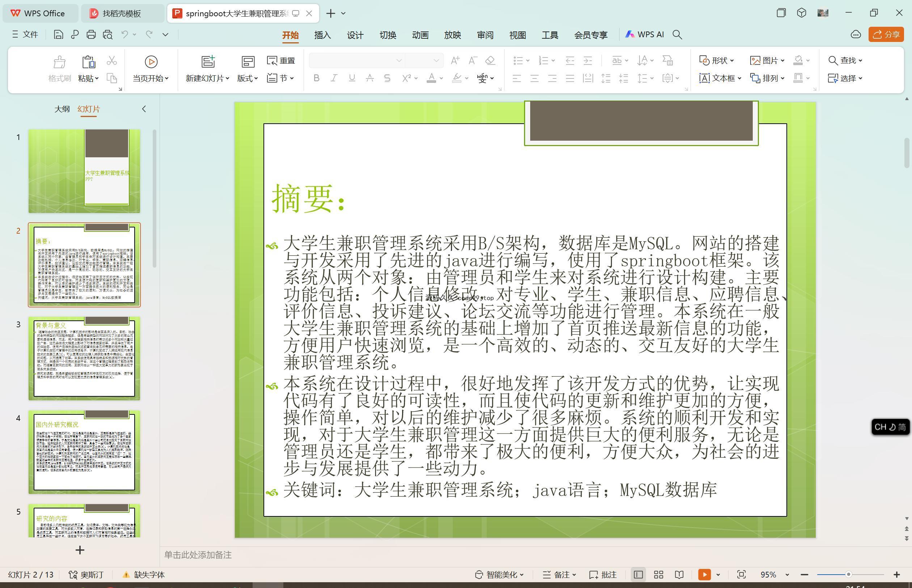
Task: Toggle Underline formatting
Action: point(352,78)
